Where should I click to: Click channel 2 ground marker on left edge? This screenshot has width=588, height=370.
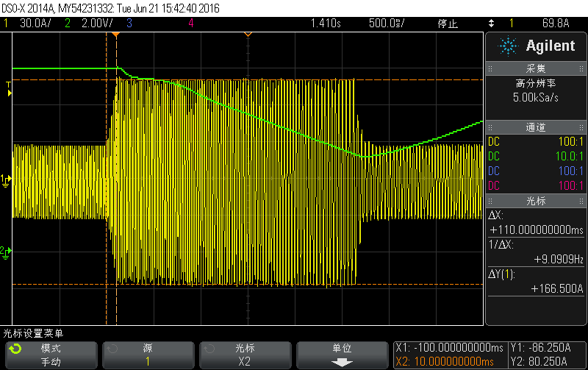(x=6, y=251)
